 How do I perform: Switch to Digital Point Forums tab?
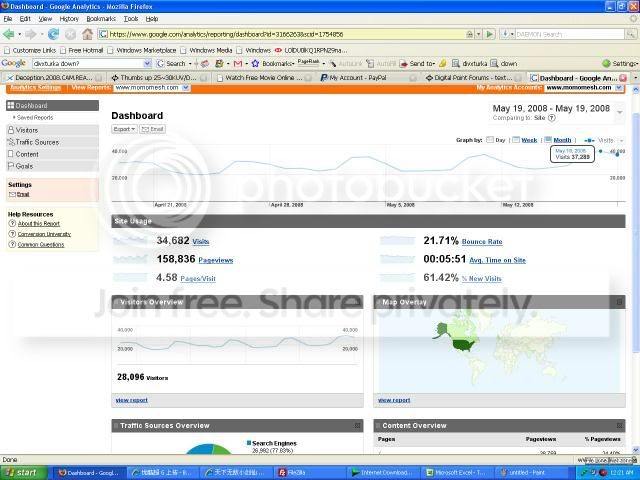tap(471, 78)
